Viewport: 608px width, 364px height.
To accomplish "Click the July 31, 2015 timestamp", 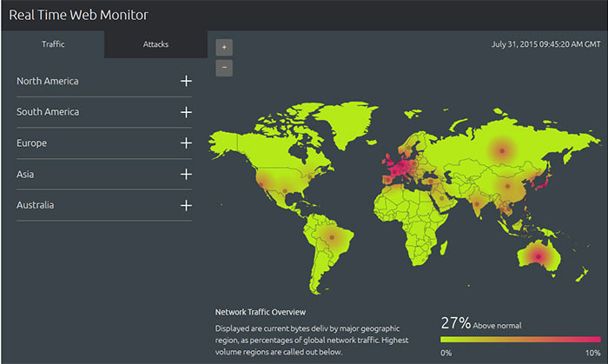I will [x=546, y=44].
